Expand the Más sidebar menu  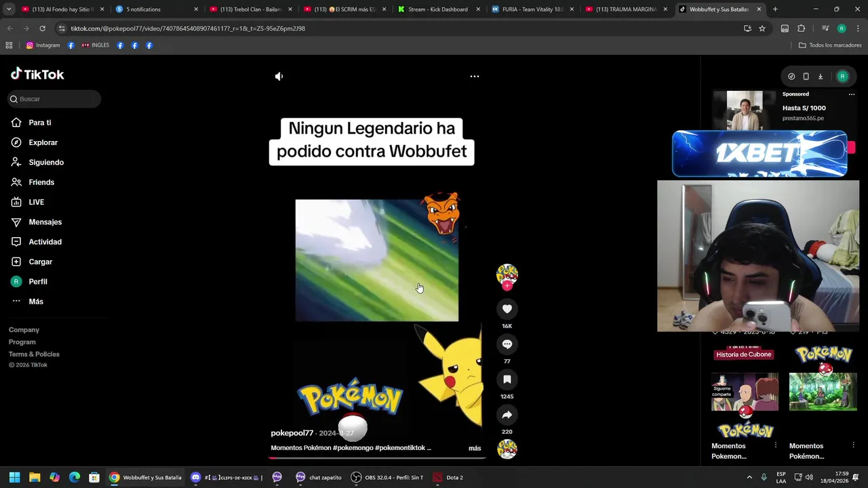(36, 302)
